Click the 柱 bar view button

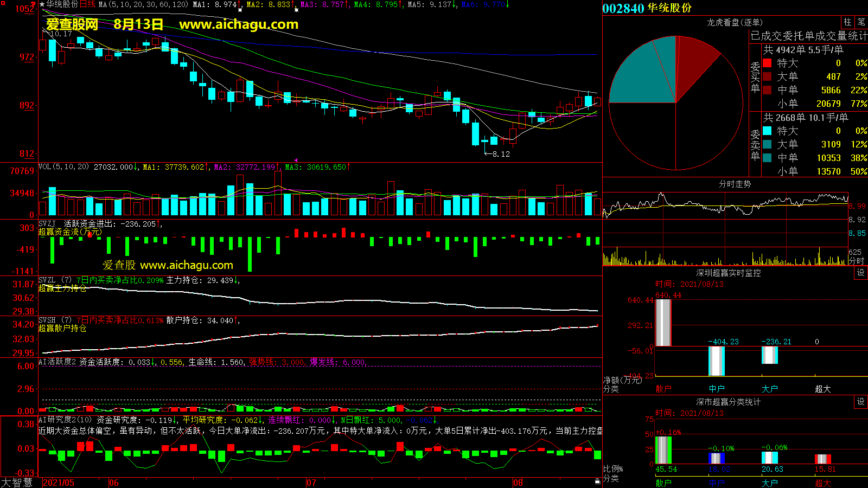coord(847,22)
